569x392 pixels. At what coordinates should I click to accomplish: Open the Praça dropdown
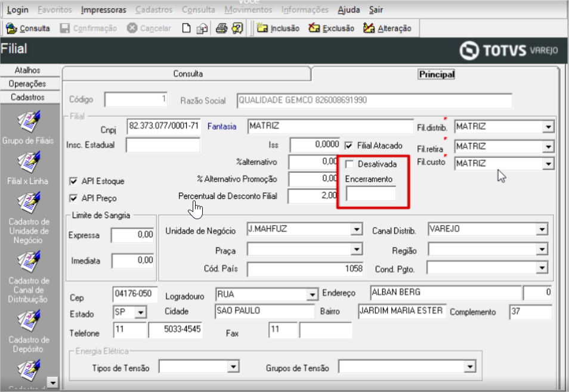tap(357, 249)
